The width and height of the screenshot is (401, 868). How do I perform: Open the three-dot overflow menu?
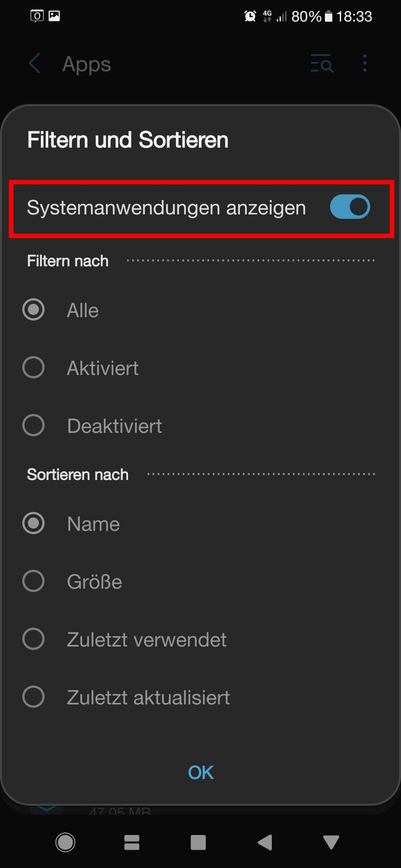(365, 63)
